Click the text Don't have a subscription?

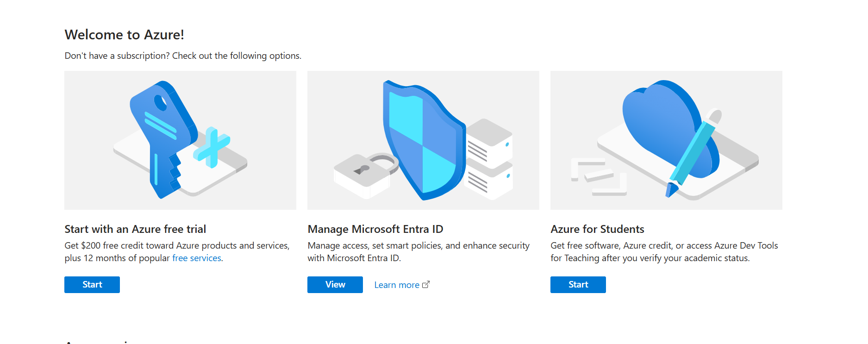(117, 56)
